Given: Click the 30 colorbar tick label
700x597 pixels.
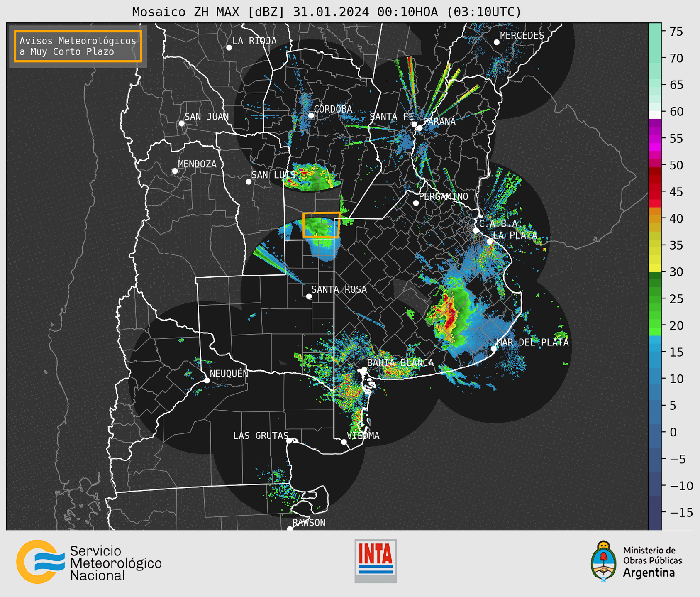Looking at the screenshot, I should point(676,272).
